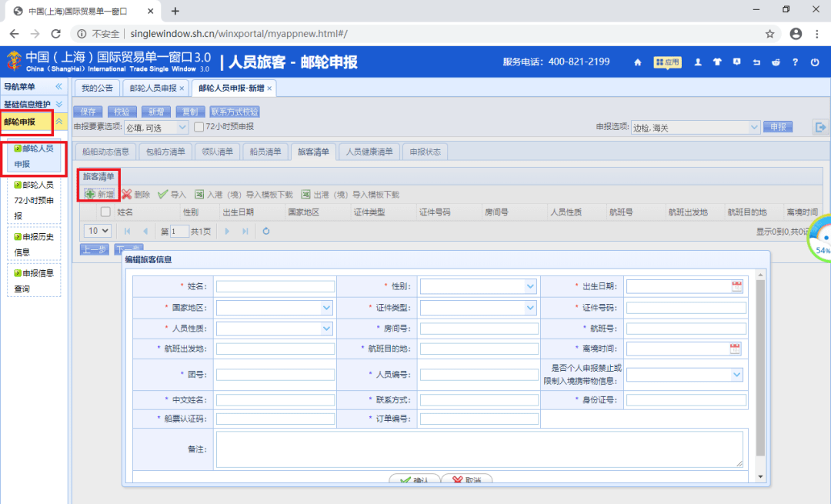Screen dimensions: 831x504
Task: Enable the 72小时预申报 checkbox
Action: pos(199,127)
